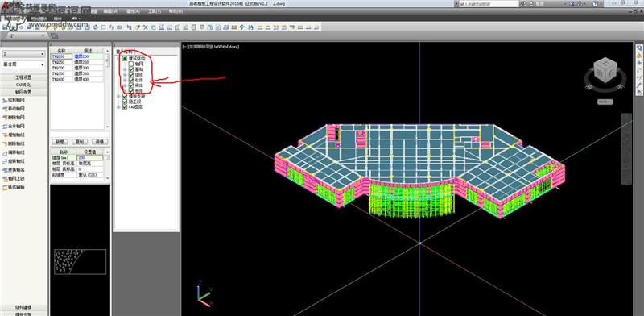Uncheck the 基础 checkbox in the display tree
The height and width of the screenshot is (316, 644).
pyautogui.click(x=131, y=69)
